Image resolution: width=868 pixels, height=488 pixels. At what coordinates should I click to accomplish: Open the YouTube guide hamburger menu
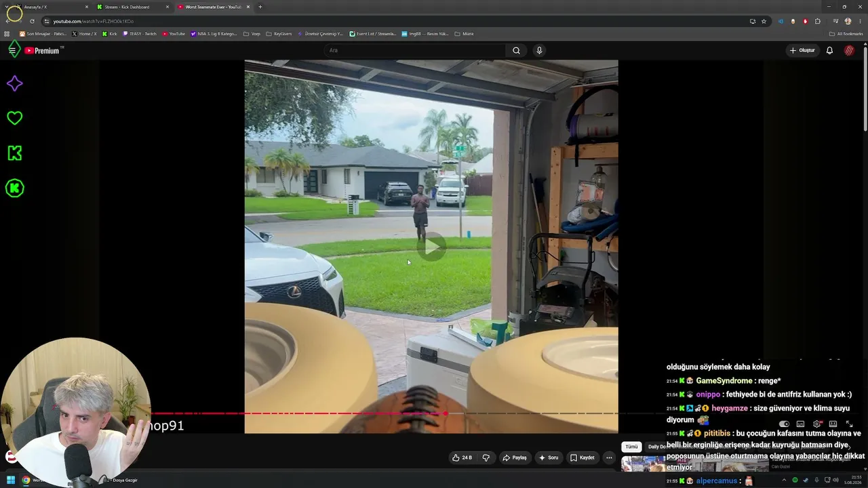pyautogui.click(x=12, y=50)
